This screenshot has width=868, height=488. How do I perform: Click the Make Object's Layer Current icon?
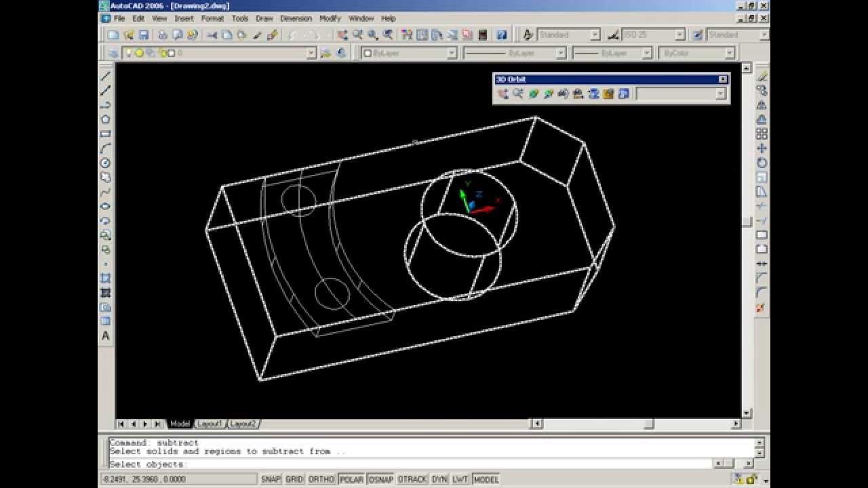point(325,53)
